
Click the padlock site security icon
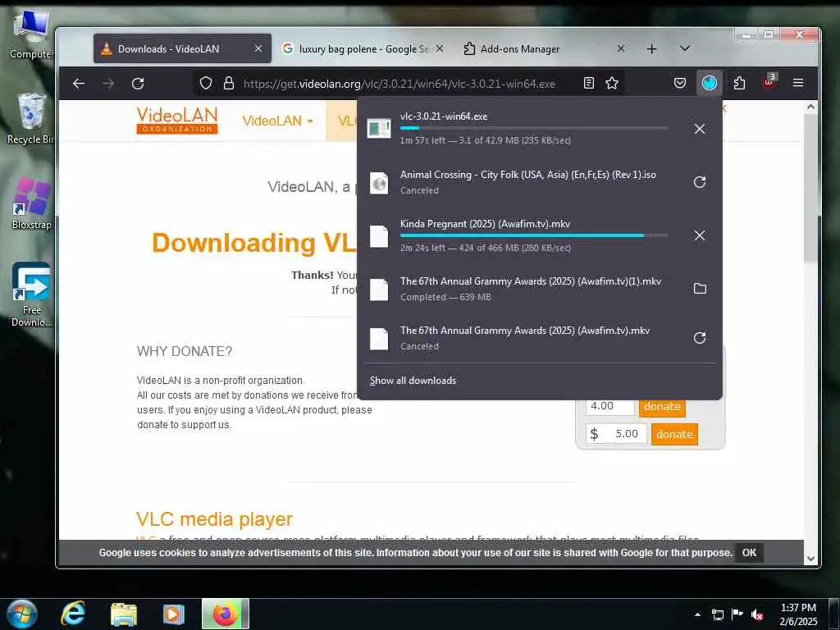point(229,84)
